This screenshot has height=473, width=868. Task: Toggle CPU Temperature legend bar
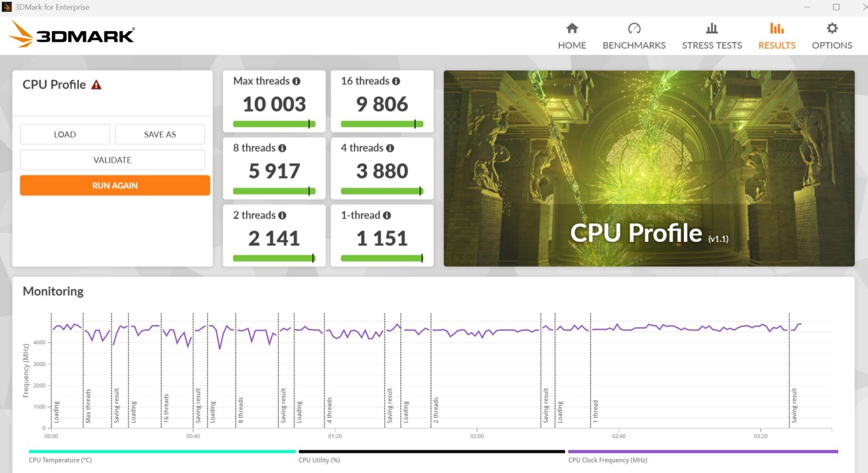click(162, 452)
